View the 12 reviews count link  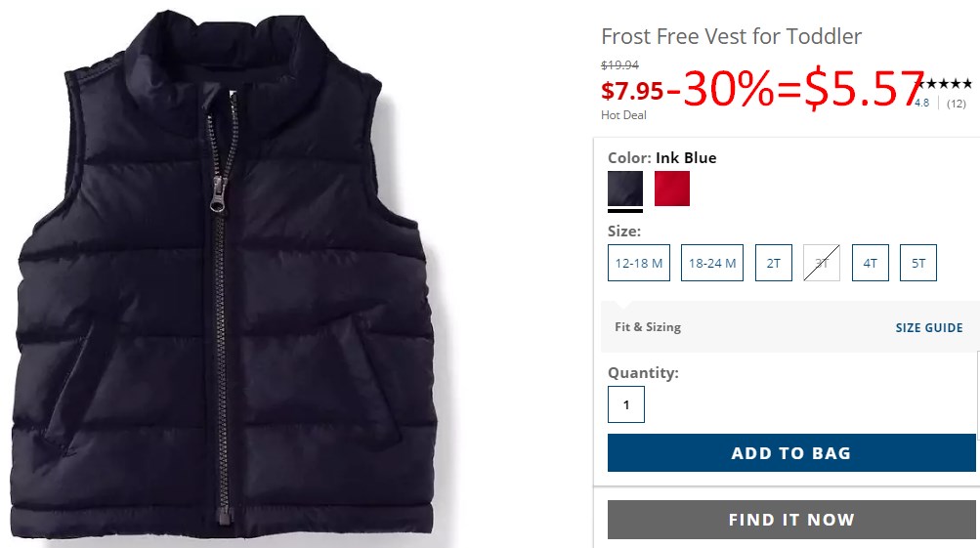click(x=957, y=104)
